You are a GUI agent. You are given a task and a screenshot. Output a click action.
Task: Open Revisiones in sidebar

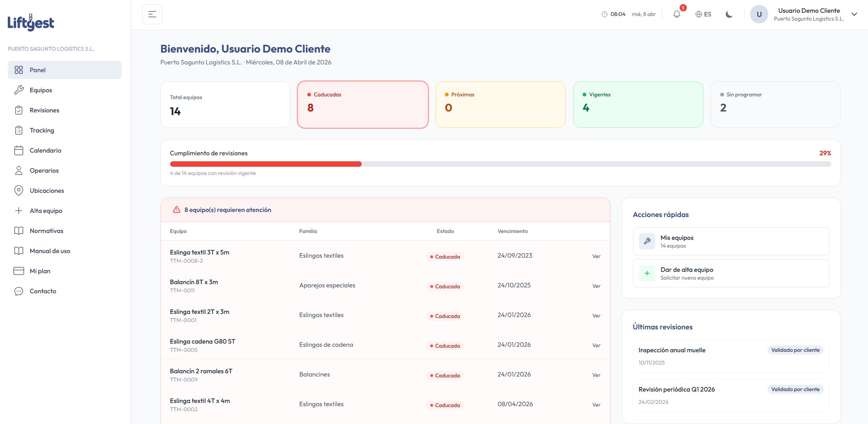point(64,110)
